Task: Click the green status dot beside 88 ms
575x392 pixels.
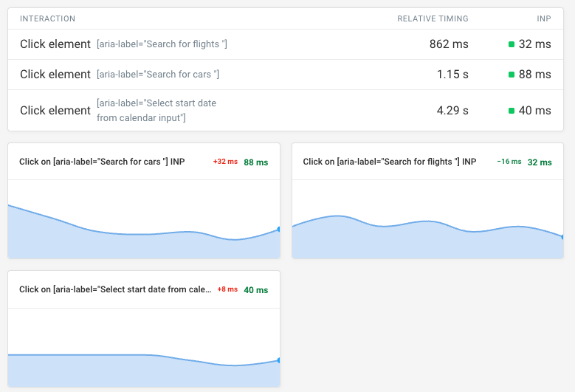Action: pos(512,75)
